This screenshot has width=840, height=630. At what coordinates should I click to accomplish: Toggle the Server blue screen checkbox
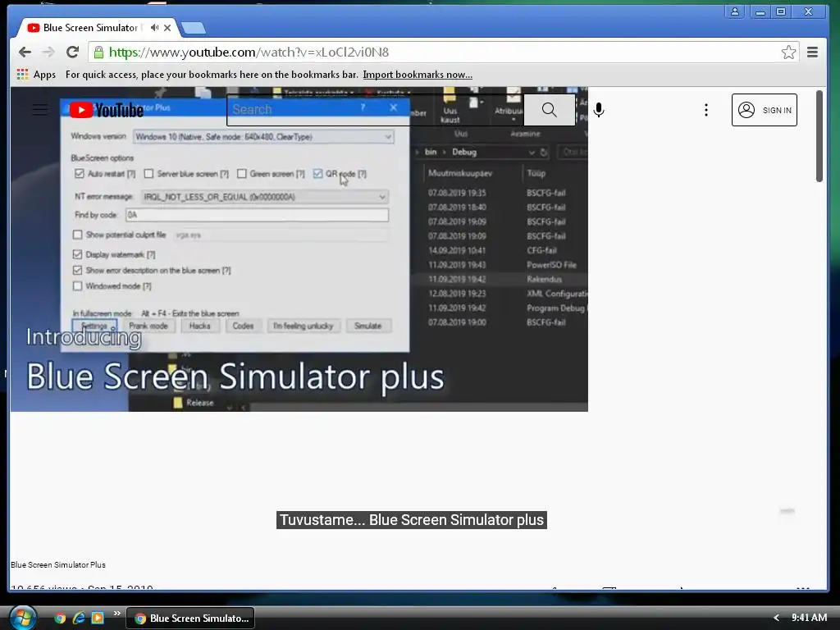[x=149, y=174]
